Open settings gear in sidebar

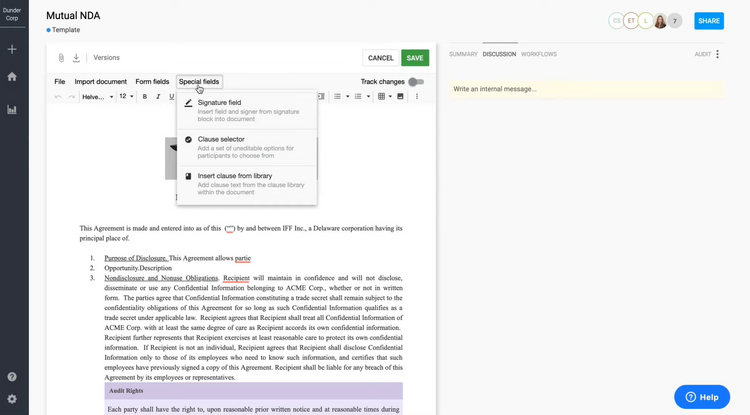click(x=12, y=399)
